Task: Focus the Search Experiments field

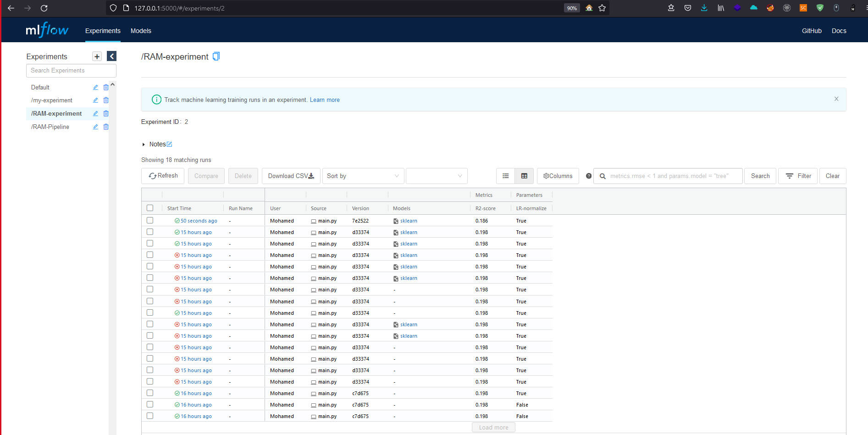Action: tap(71, 70)
